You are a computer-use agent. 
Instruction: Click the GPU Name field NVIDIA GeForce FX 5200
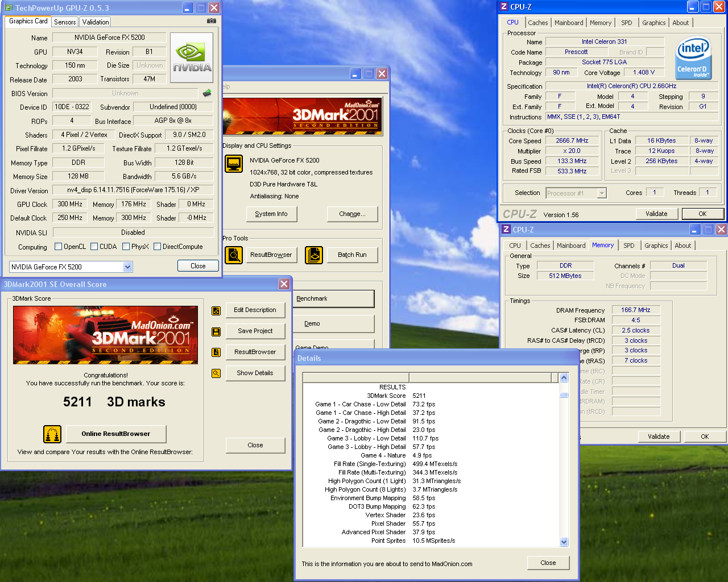tap(109, 38)
